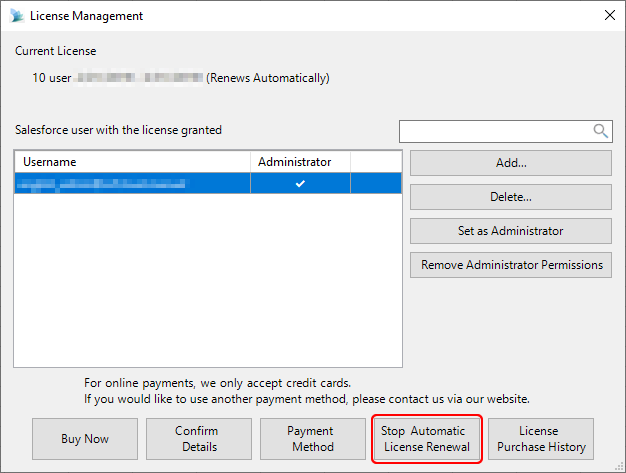Open the Payment Method settings

click(x=313, y=439)
